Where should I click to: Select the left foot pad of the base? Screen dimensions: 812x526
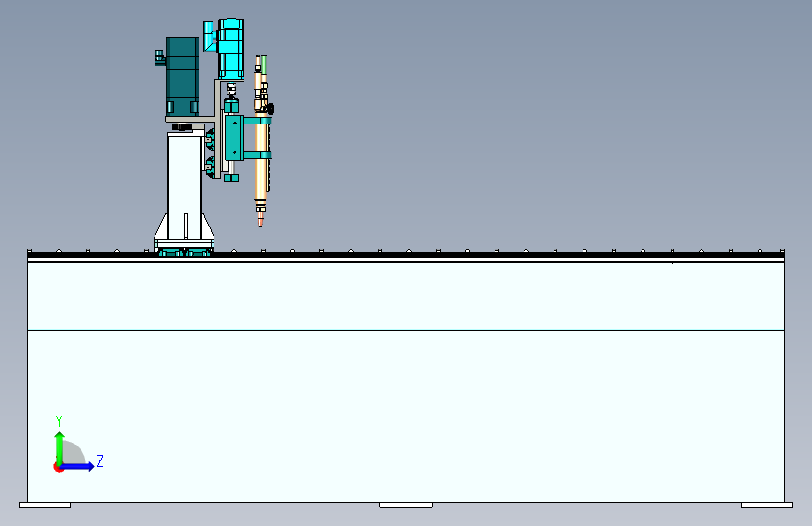[x=45, y=504]
